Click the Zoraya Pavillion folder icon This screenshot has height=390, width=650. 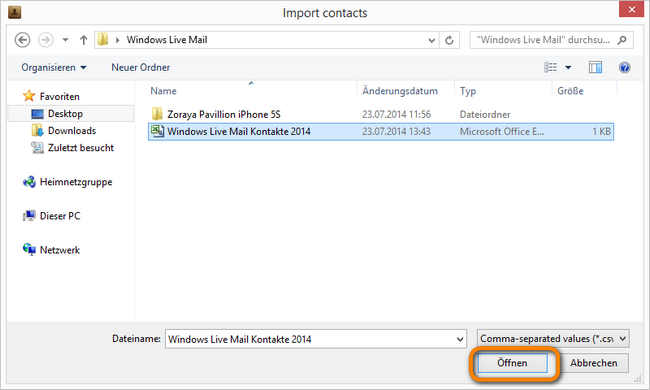click(157, 114)
